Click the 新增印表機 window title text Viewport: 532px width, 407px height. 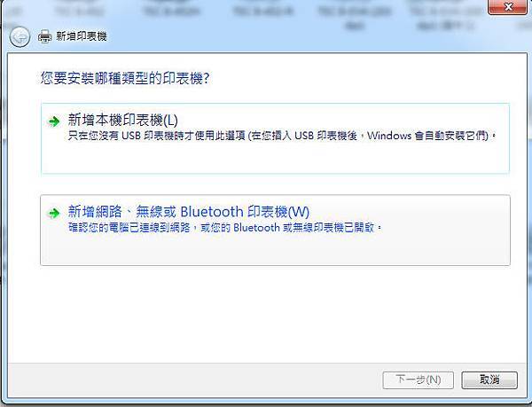click(x=82, y=36)
